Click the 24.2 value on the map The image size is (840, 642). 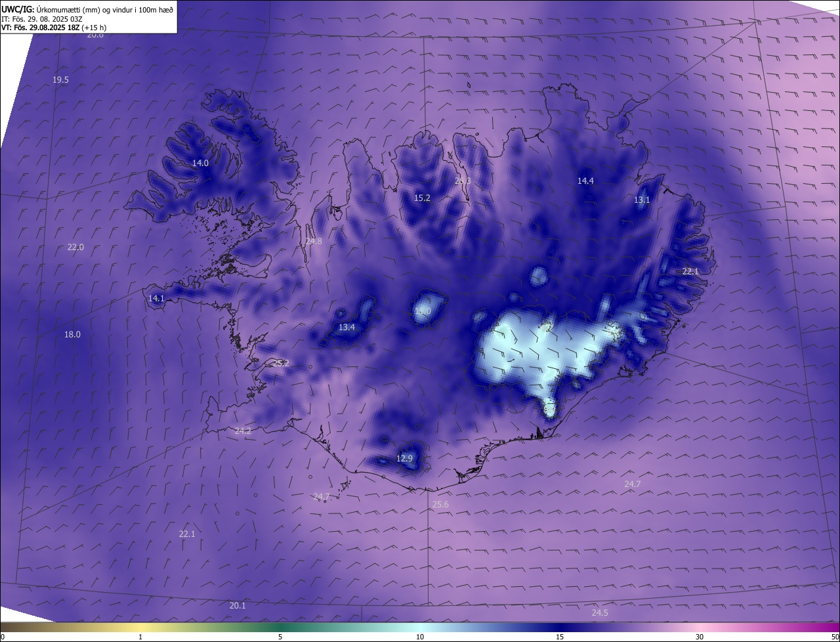click(x=243, y=431)
